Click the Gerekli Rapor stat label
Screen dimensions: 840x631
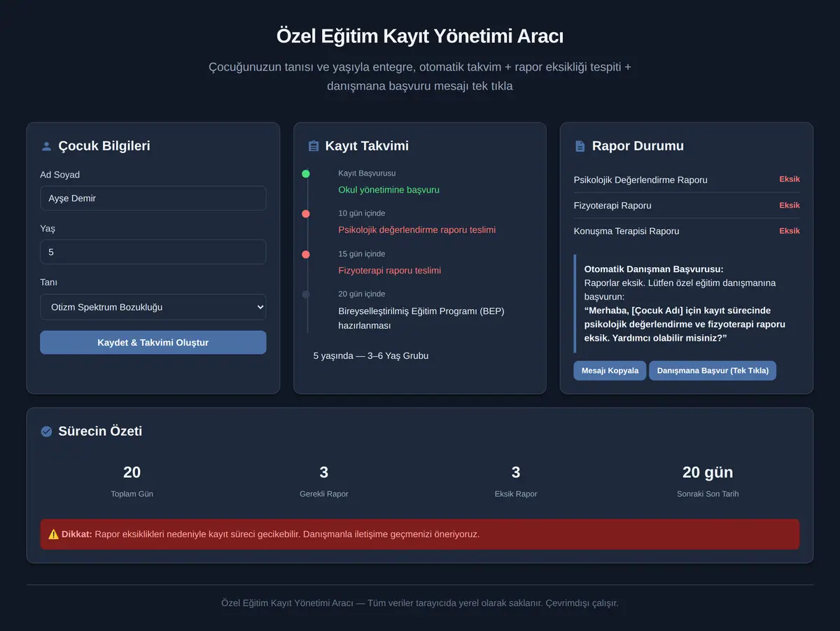click(324, 494)
